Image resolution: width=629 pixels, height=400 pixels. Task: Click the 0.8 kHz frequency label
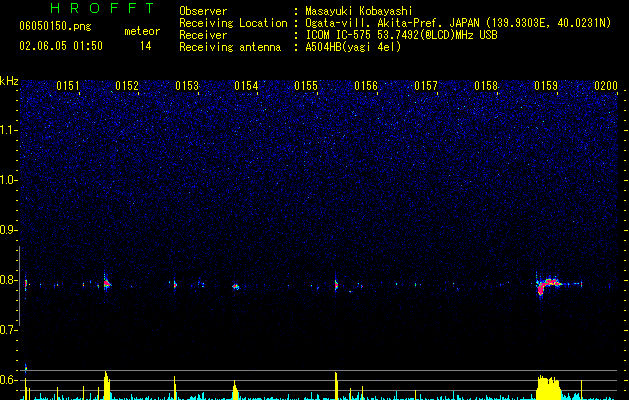(x=8, y=280)
